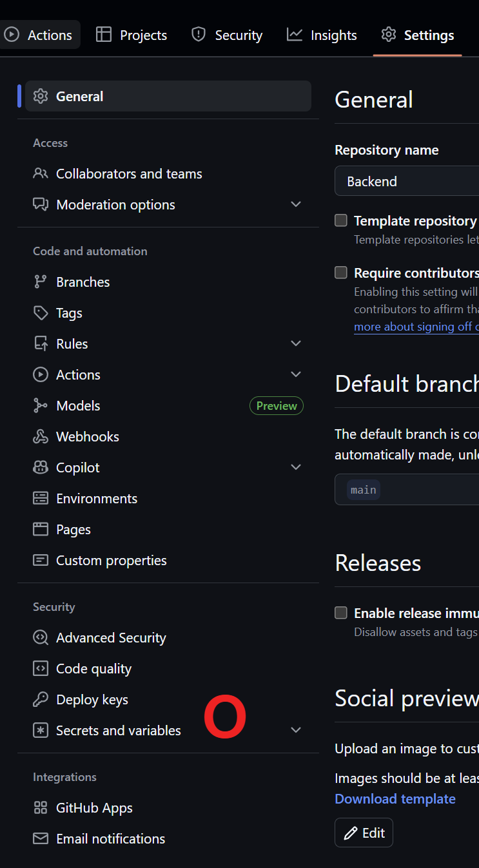Expand the sidebar Actions chevron
Screen dimensions: 479x868
[x=296, y=374]
